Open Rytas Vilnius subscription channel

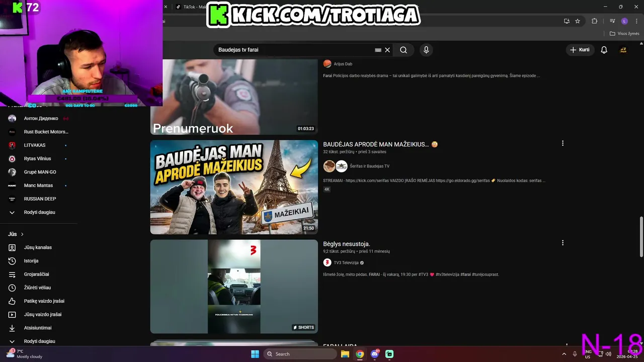38,159
